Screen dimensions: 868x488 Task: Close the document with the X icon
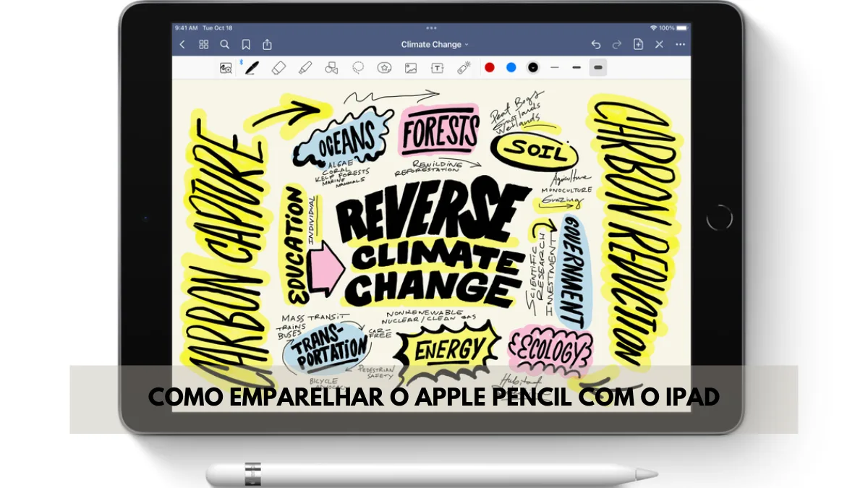tap(659, 45)
